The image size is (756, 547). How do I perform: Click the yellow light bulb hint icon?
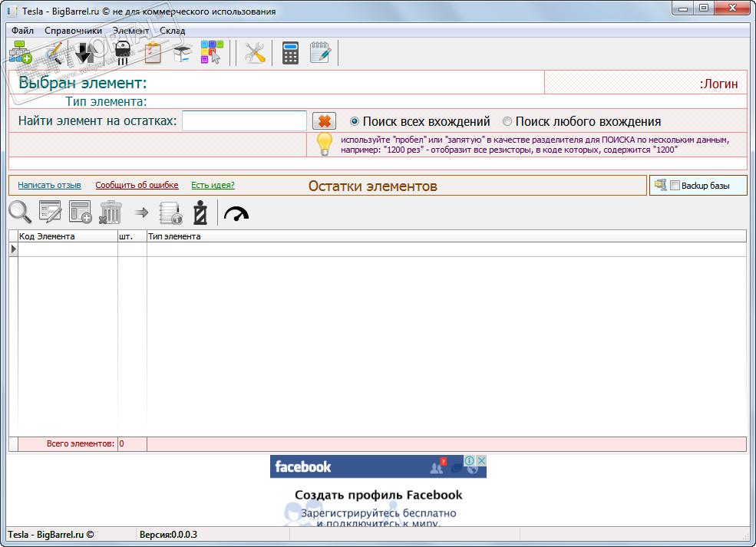point(324,143)
